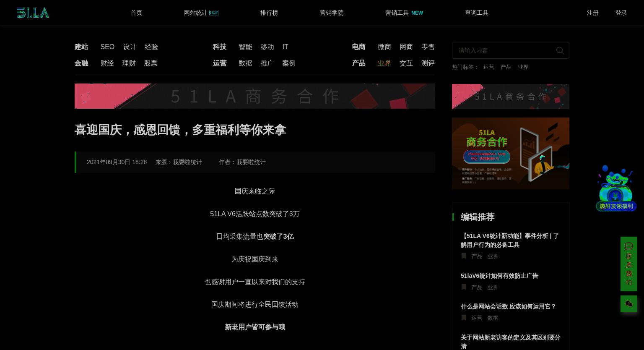Open the WeChat icon button

(629, 304)
